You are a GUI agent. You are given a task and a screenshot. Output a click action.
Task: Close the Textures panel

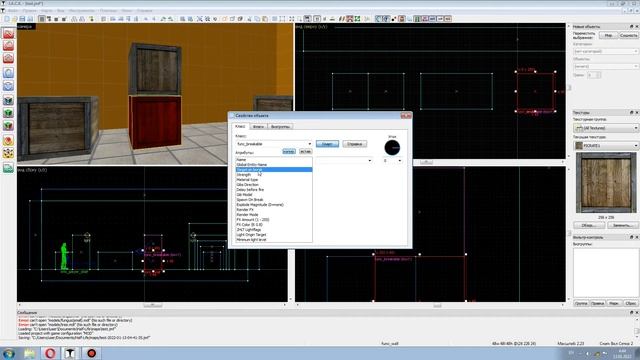pos(636,112)
